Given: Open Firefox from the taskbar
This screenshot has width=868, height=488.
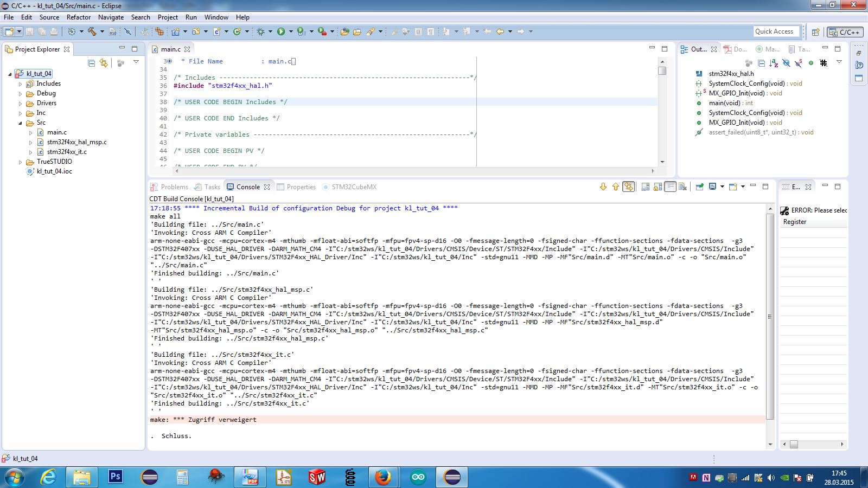Looking at the screenshot, I should click(x=384, y=477).
